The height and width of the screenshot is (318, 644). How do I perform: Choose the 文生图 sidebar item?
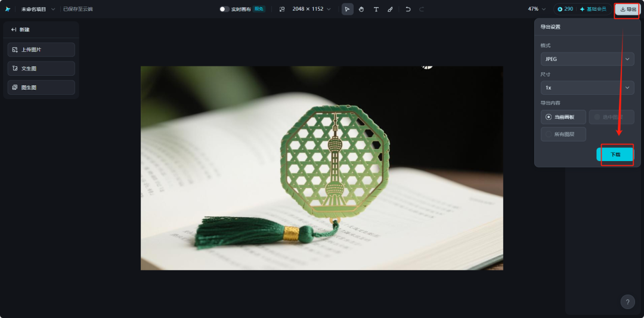click(x=41, y=69)
